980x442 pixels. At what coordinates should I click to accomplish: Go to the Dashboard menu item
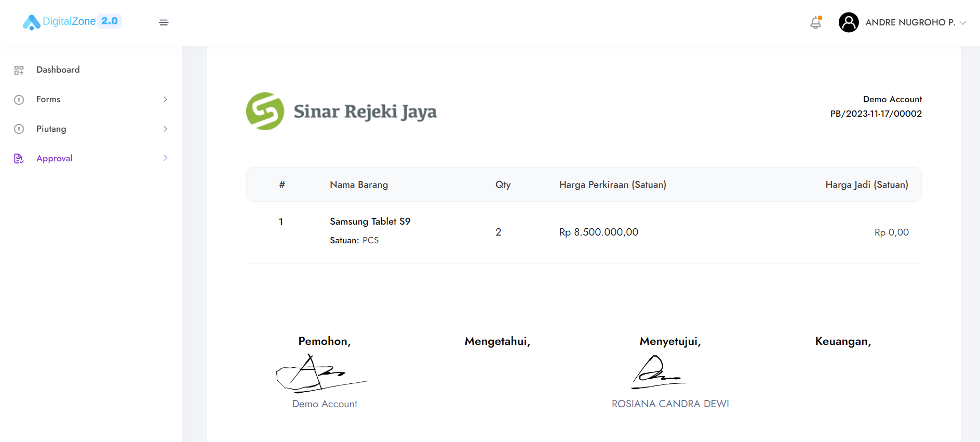click(x=58, y=70)
